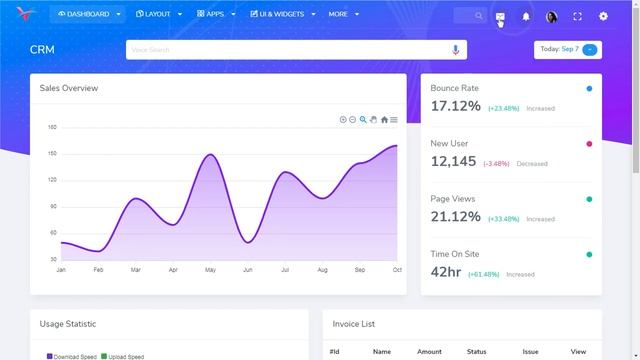Click the chart zoom in icon
640x360 pixels.
[x=343, y=120]
